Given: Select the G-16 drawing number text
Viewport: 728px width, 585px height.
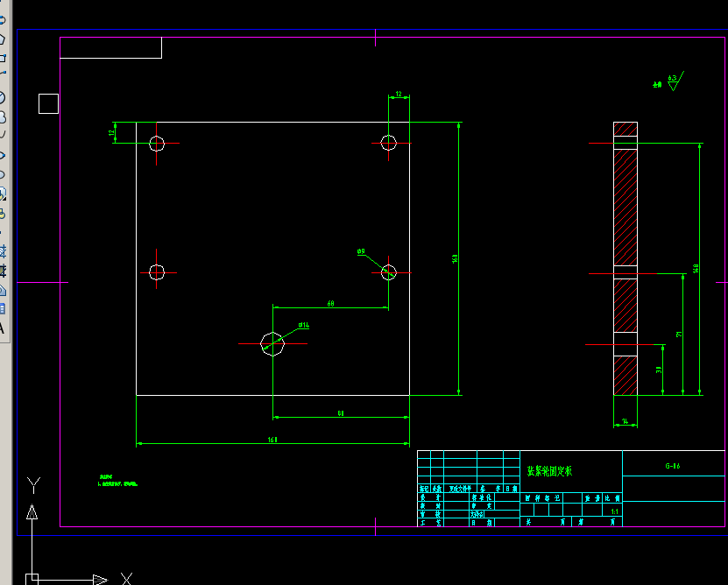Looking at the screenshot, I should [673, 466].
